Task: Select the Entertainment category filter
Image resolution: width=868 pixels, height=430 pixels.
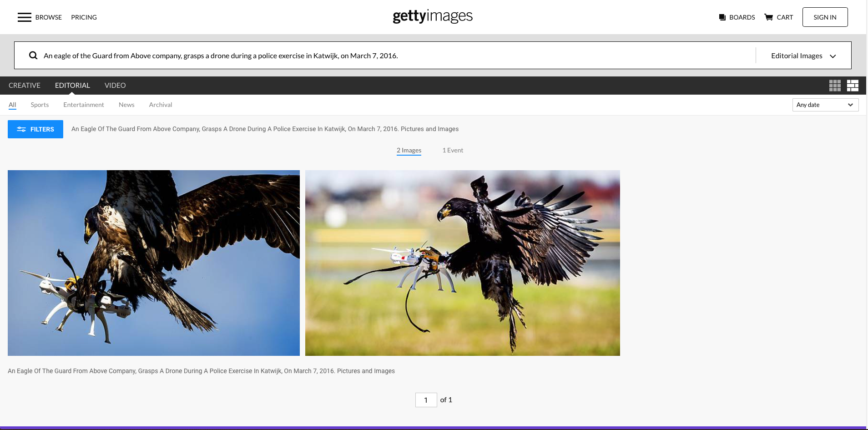Action: (x=84, y=105)
